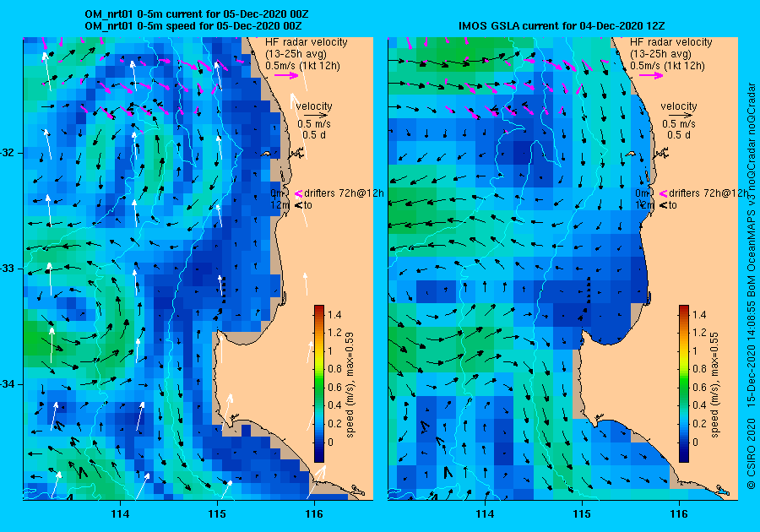760x532 pixels.
Task: Click the magenta HF radar legend arrow in IMOS GSLA map
Action: [651, 75]
